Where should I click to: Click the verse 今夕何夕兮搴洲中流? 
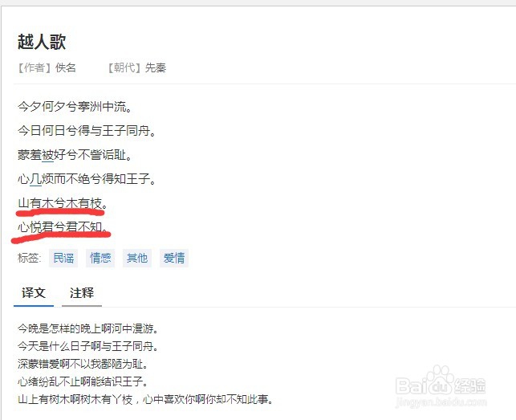click(x=75, y=107)
